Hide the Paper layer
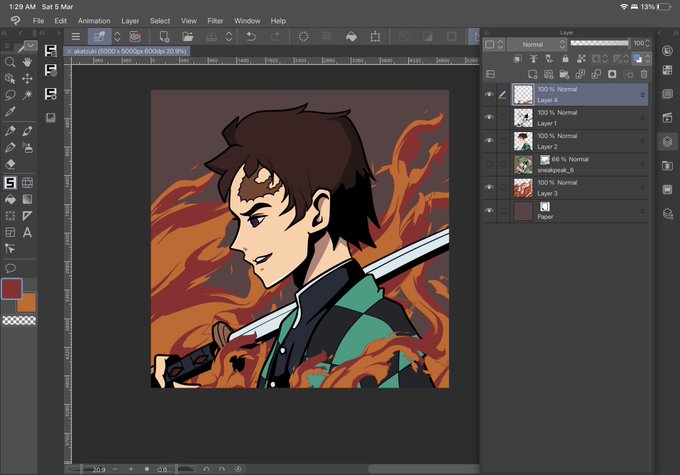 tap(489, 211)
